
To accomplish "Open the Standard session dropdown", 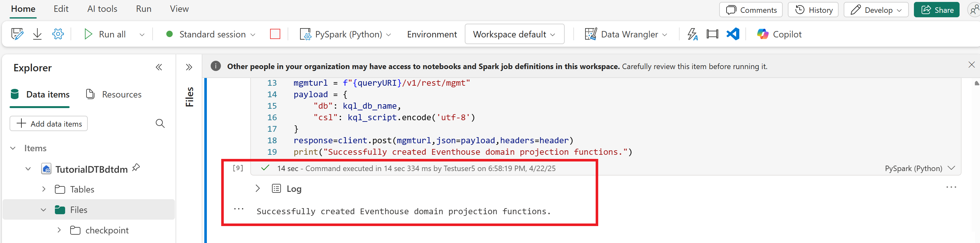I will coord(253,35).
